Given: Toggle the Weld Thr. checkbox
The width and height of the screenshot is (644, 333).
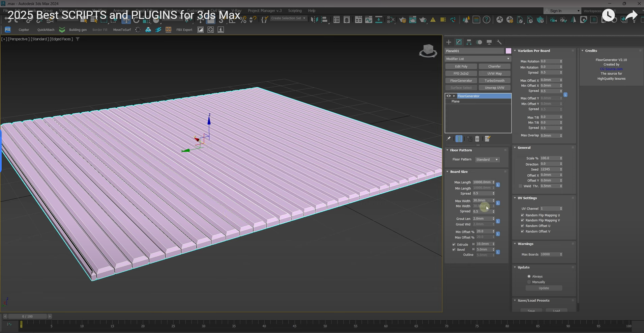Looking at the screenshot, I should [x=520, y=186].
